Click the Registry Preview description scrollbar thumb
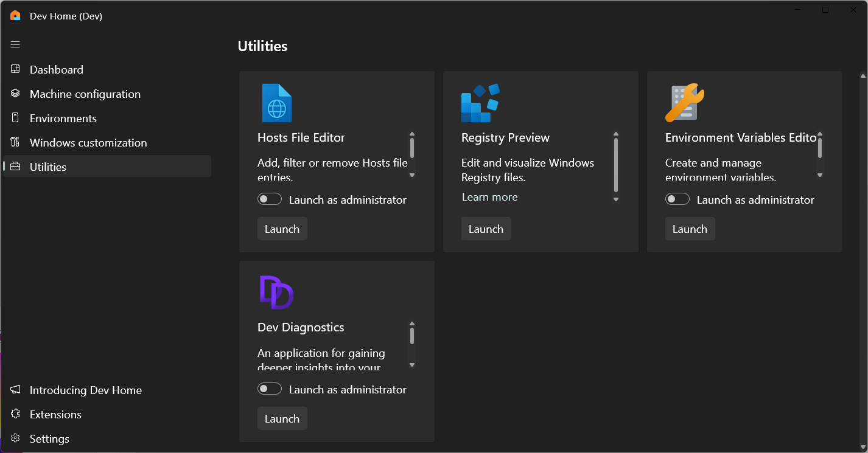 click(x=616, y=165)
